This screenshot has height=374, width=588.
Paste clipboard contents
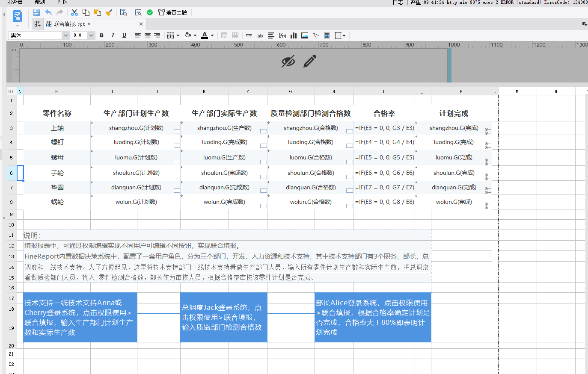98,12
